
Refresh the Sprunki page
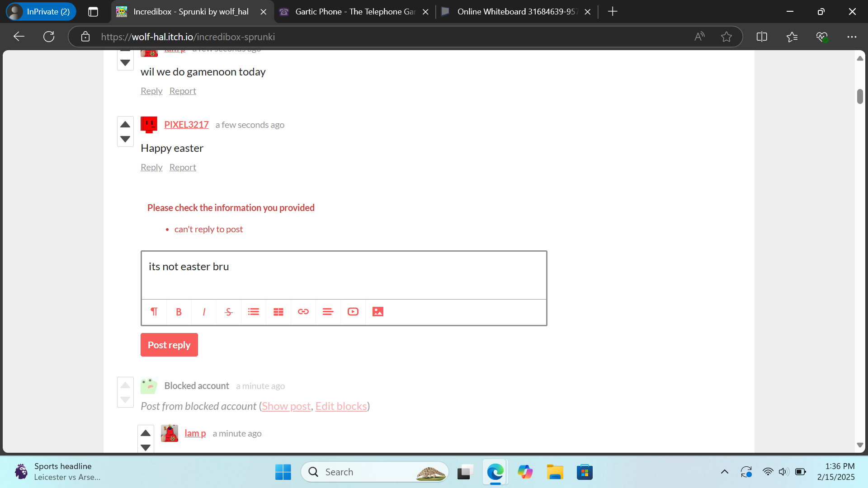pyautogui.click(x=49, y=37)
